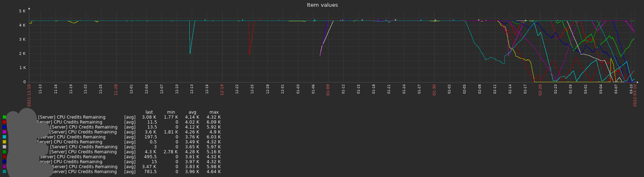The image size is (644, 177).
Task: Click the max value 5.97 K
Action: pyautogui.click(x=214, y=147)
